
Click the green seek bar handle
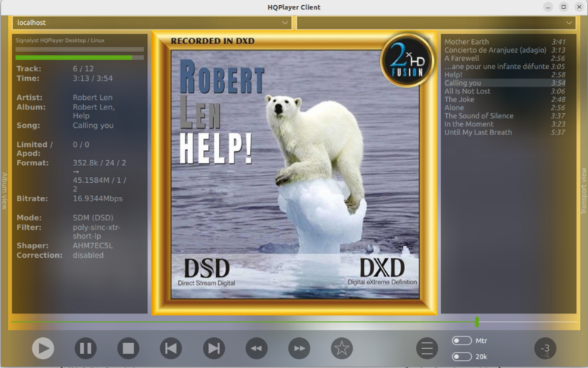coord(477,322)
